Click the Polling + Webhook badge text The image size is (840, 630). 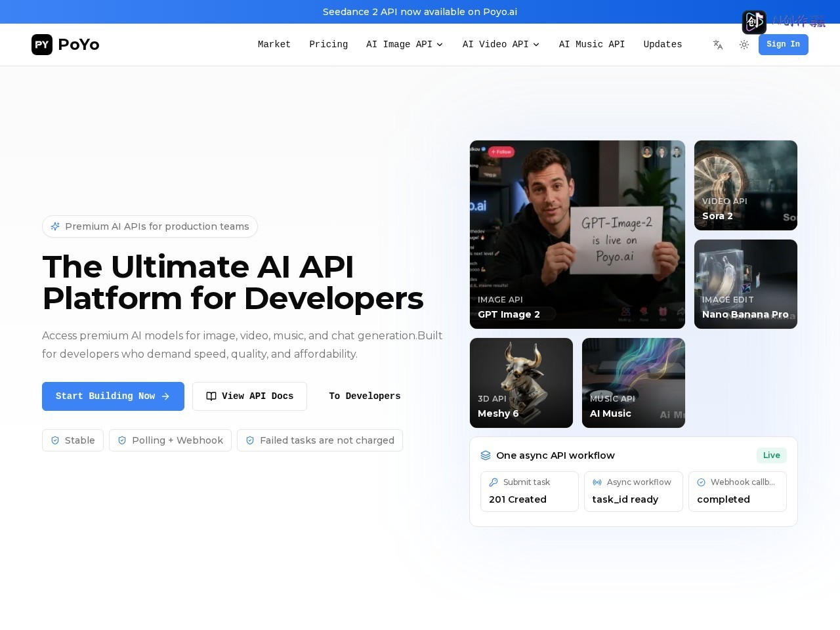pyautogui.click(x=178, y=440)
